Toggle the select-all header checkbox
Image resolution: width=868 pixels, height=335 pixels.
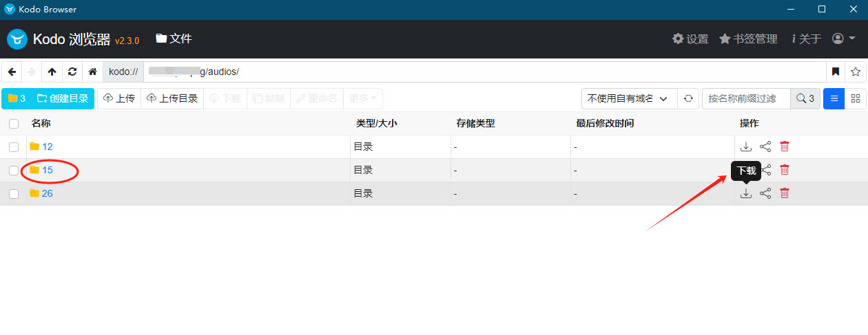coord(14,124)
